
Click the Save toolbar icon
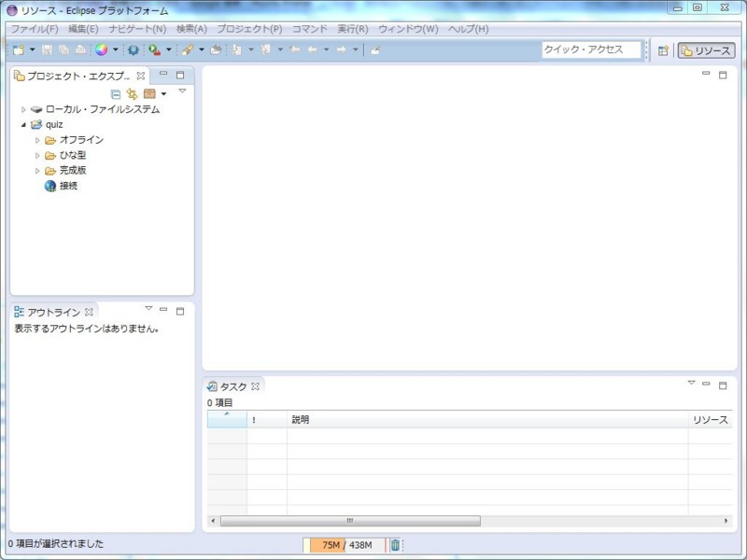(47, 49)
